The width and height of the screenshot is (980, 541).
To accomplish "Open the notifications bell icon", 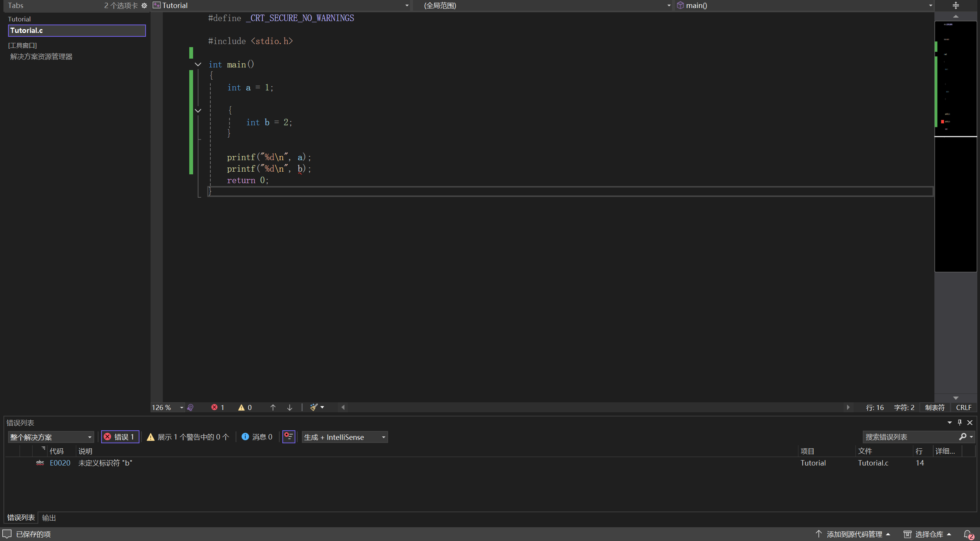I will pos(969,534).
